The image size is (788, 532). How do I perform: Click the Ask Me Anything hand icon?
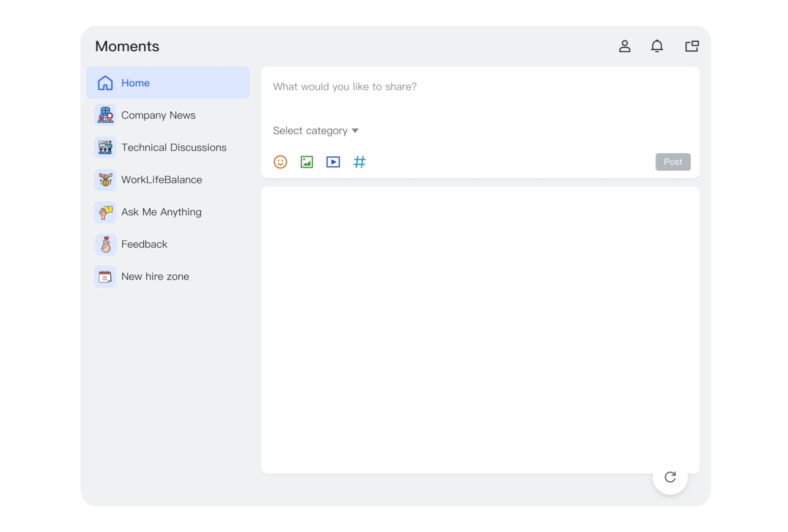(x=105, y=212)
